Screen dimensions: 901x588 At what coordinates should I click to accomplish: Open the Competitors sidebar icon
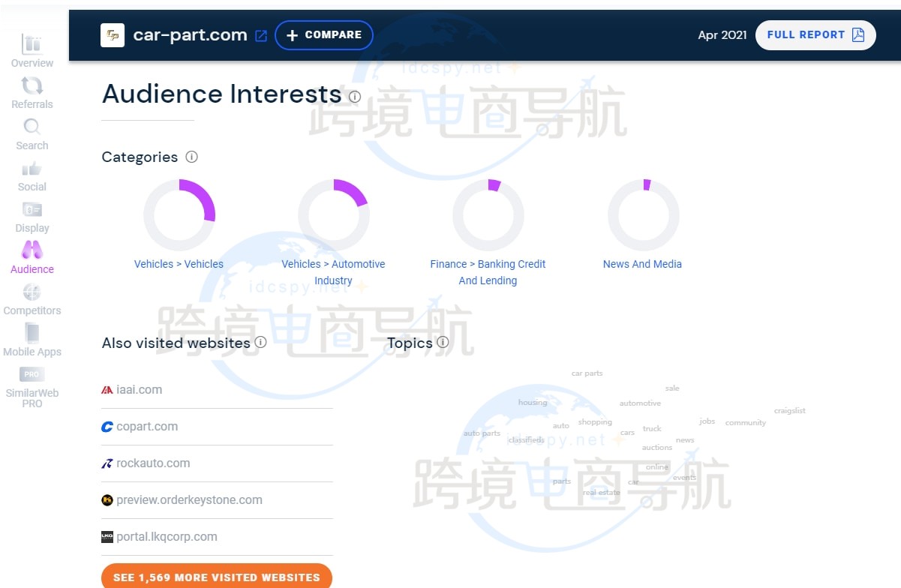(32, 292)
